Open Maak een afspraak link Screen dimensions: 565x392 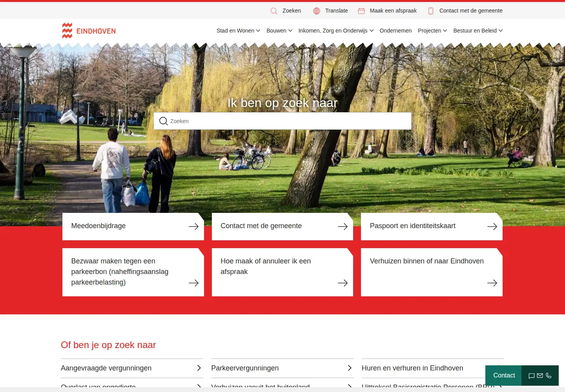(x=393, y=11)
